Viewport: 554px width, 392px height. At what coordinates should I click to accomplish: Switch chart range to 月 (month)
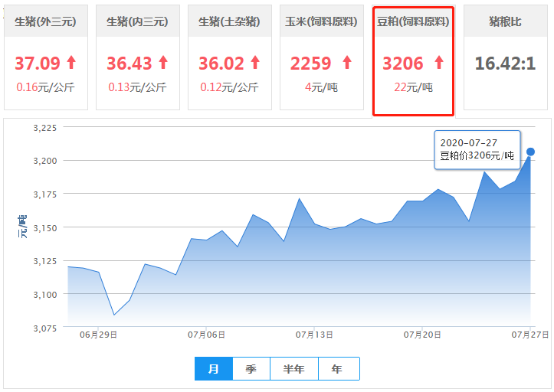pyautogui.click(x=214, y=369)
